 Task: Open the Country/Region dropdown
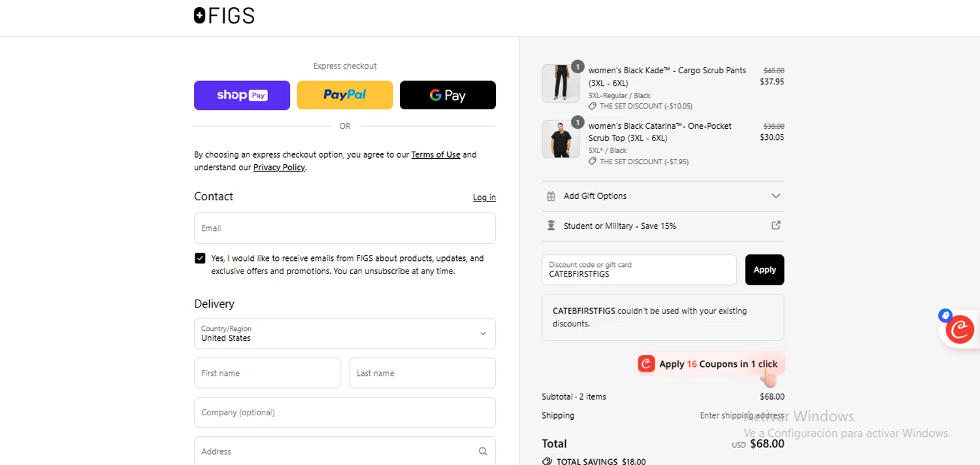(344, 334)
